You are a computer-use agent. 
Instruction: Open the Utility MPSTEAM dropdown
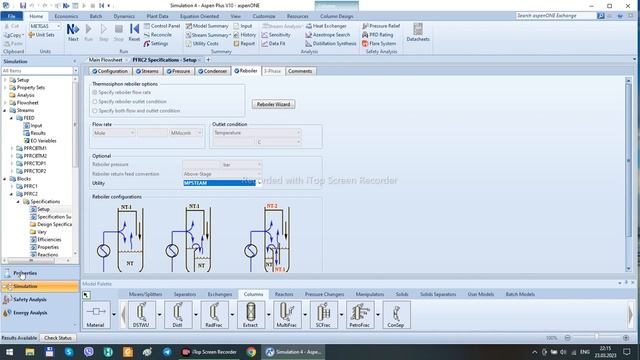pos(259,183)
